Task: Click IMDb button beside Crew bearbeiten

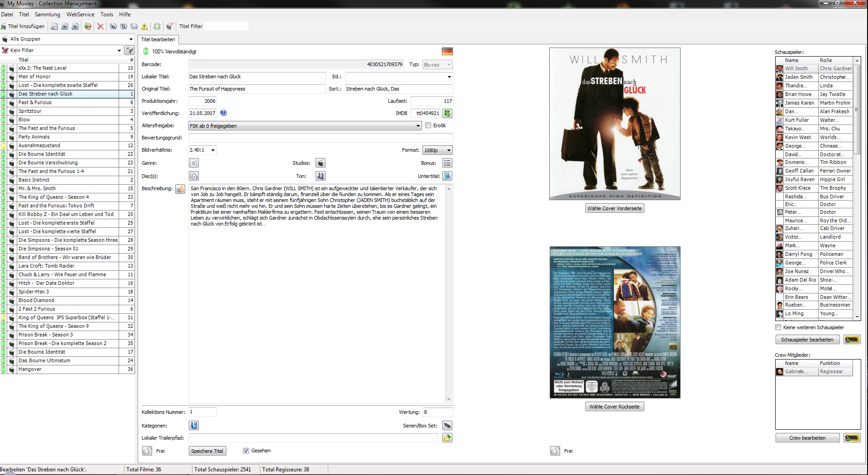Action: click(x=852, y=438)
